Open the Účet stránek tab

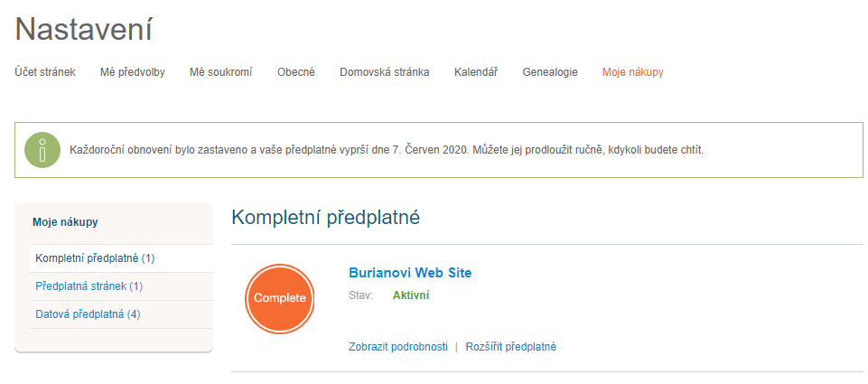pyautogui.click(x=45, y=72)
